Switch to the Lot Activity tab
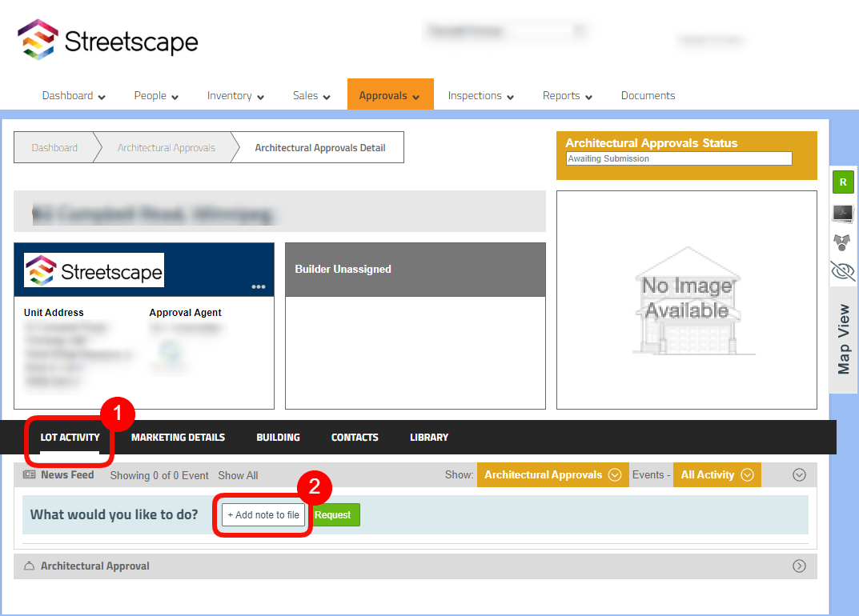The height and width of the screenshot is (616, 859). click(x=70, y=437)
